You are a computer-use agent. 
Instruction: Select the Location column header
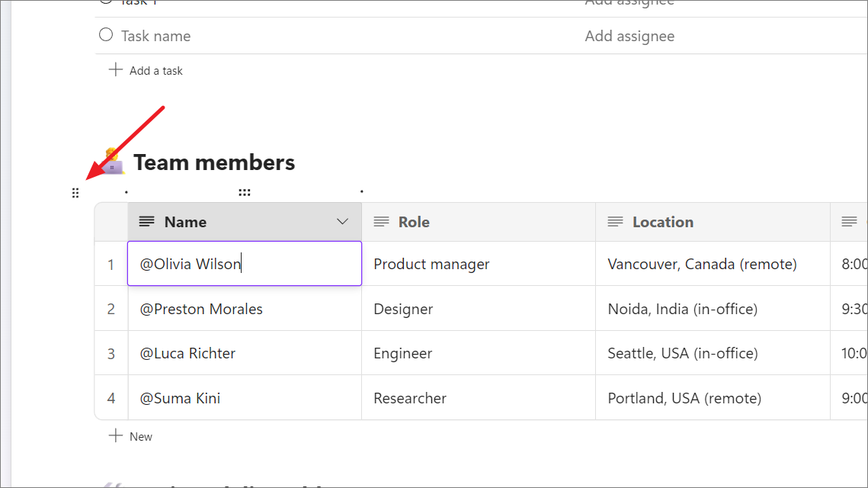713,222
